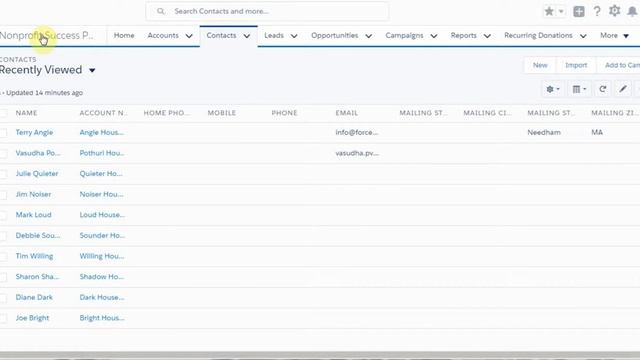Select the Diane Dark row checkbox
Image resolution: width=640 pixels, height=360 pixels.
coord(3,298)
